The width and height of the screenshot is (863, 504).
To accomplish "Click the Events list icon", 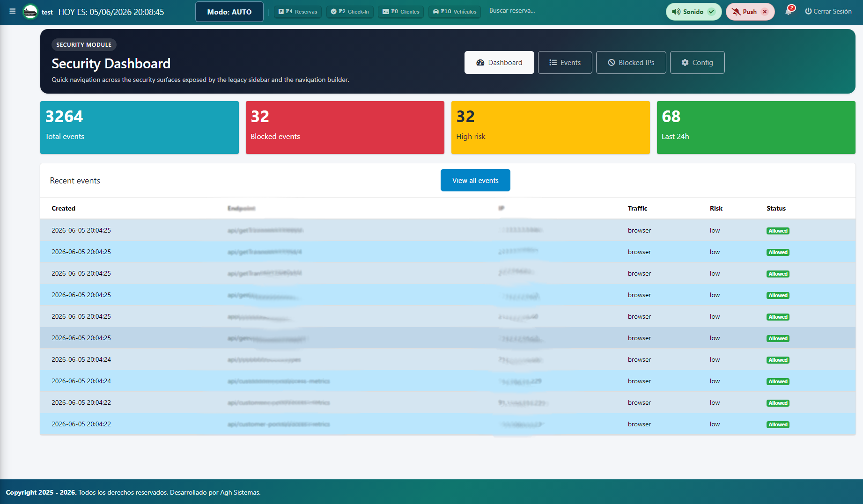I will (553, 63).
